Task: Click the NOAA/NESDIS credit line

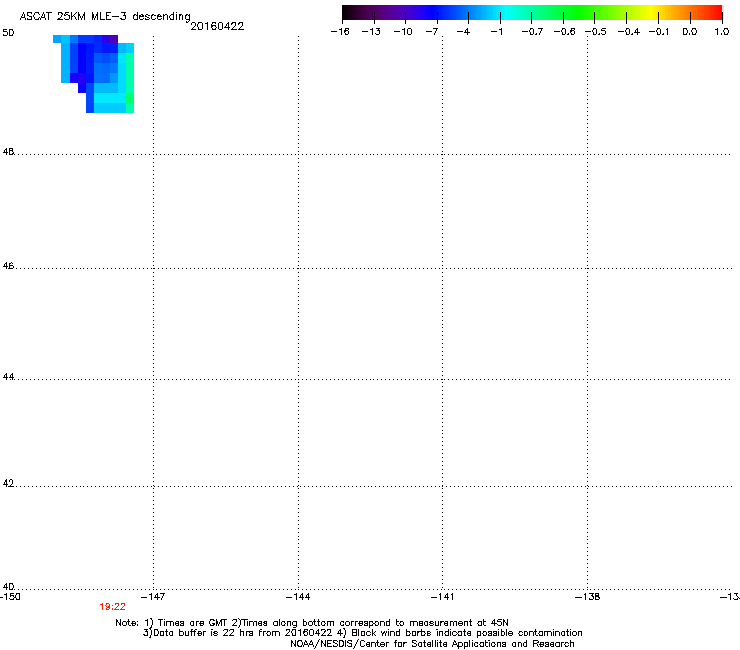Action: 432,644
